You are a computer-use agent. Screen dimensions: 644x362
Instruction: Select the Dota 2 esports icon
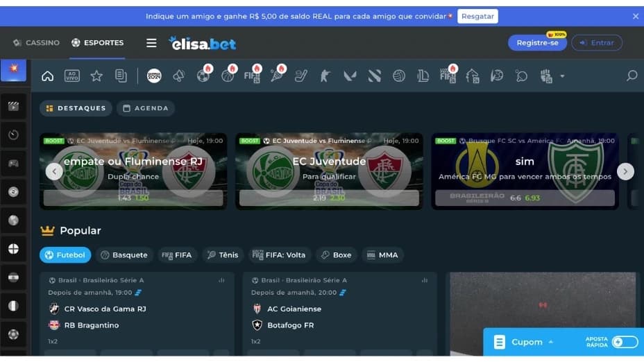pyautogui.click(x=374, y=76)
